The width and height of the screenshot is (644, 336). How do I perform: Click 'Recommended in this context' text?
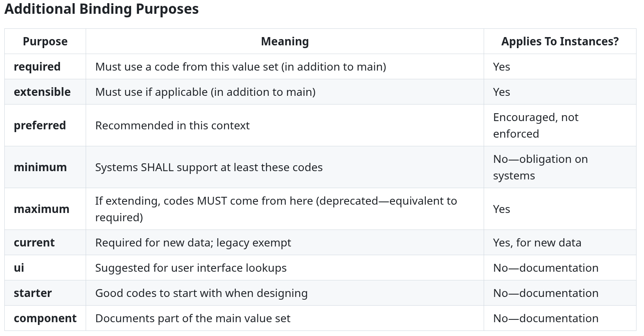173,125
